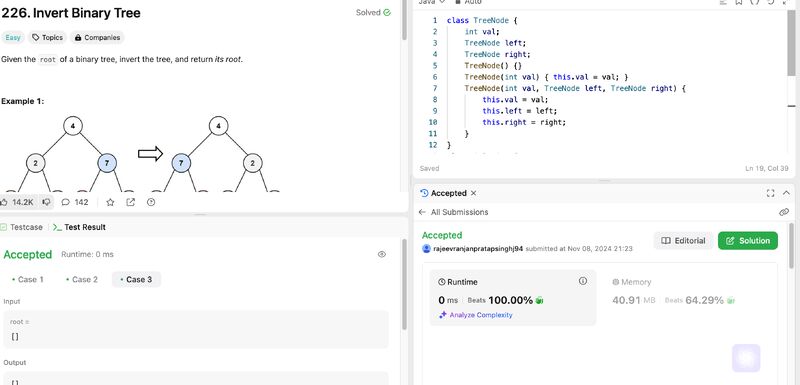This screenshot has width=800, height=385.
Task: Select Case 2 test case
Action: tap(82, 279)
